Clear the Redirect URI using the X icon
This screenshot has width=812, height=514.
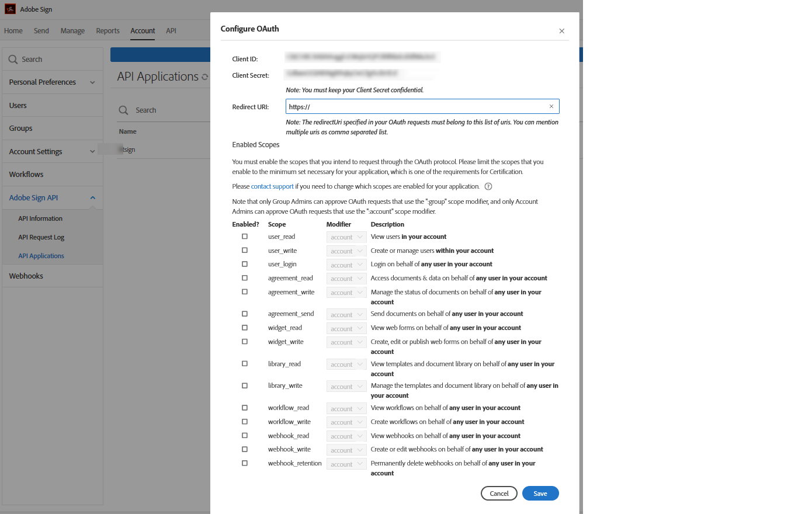(x=551, y=106)
